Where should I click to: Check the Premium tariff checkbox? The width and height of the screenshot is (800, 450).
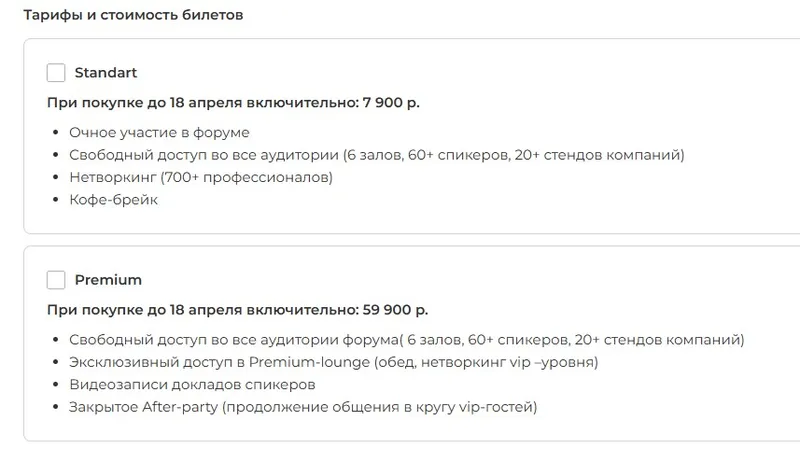tap(56, 280)
